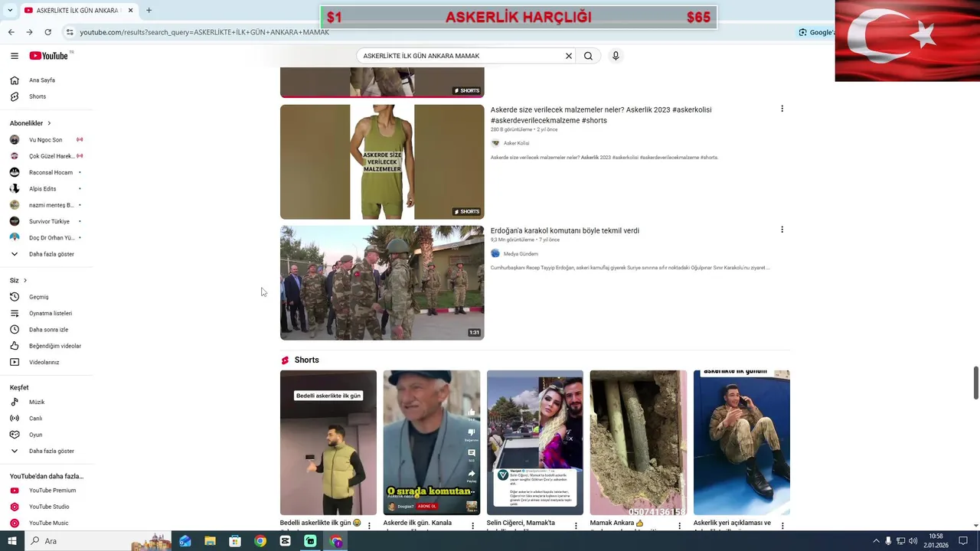
Task: Open options menu for 'Bedelli askerlikte ilk gün' short
Action: click(369, 526)
